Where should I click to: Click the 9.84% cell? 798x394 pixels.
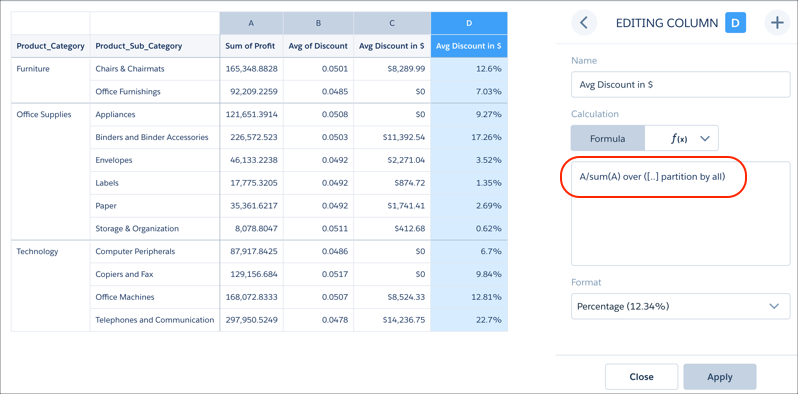coord(469,274)
